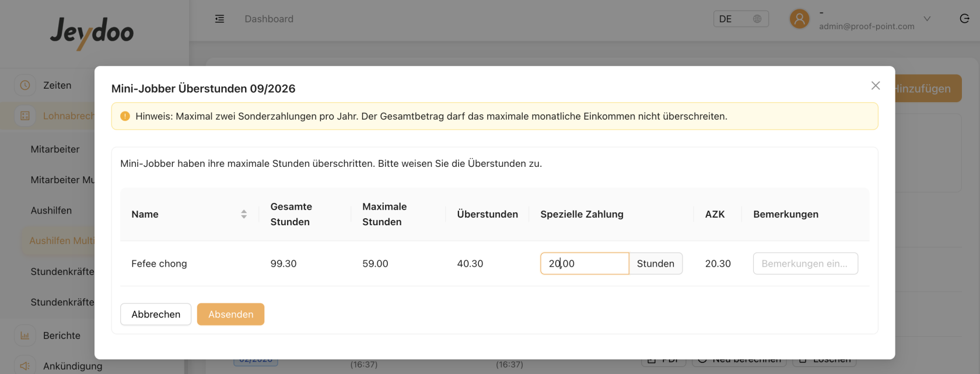
Task: Click AZK value 20.30
Action: click(718, 264)
